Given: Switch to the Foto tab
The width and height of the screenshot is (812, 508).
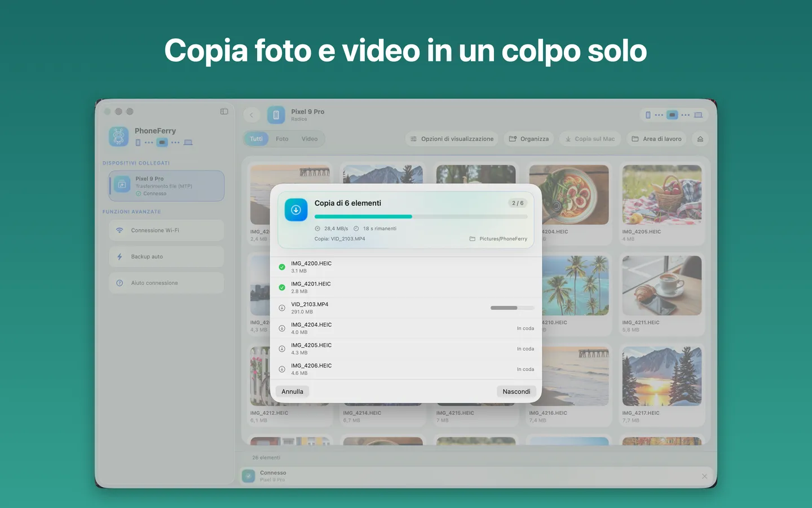Looking at the screenshot, I should (282, 139).
